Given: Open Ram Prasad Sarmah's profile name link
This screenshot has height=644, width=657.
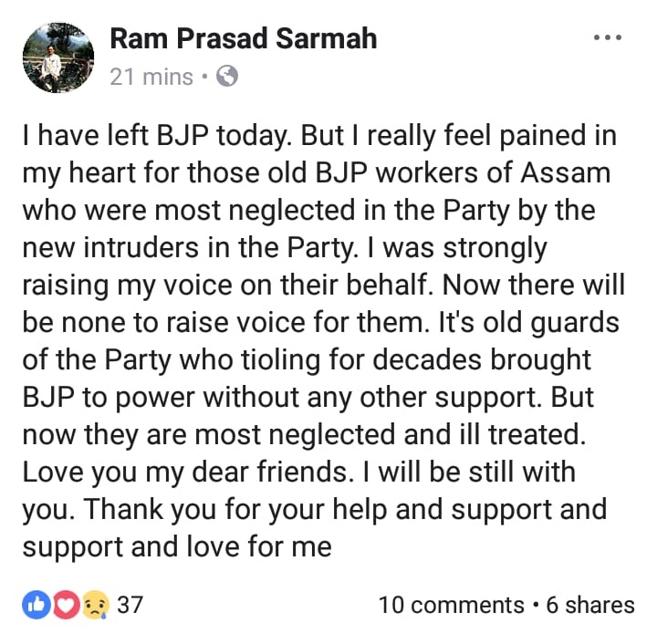Looking at the screenshot, I should 244,38.
